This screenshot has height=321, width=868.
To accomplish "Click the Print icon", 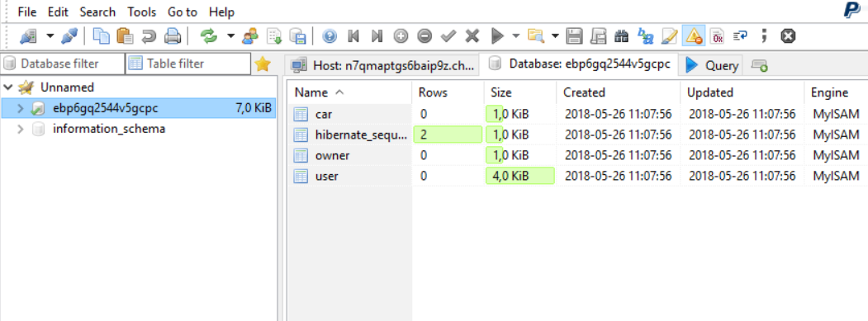I will (172, 36).
